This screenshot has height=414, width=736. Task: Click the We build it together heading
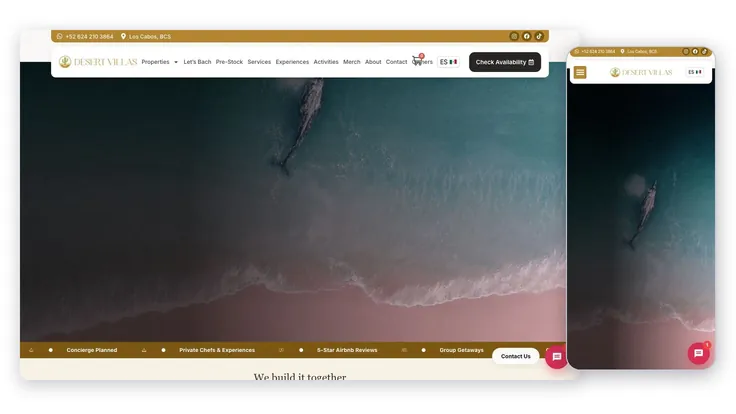[x=300, y=376]
